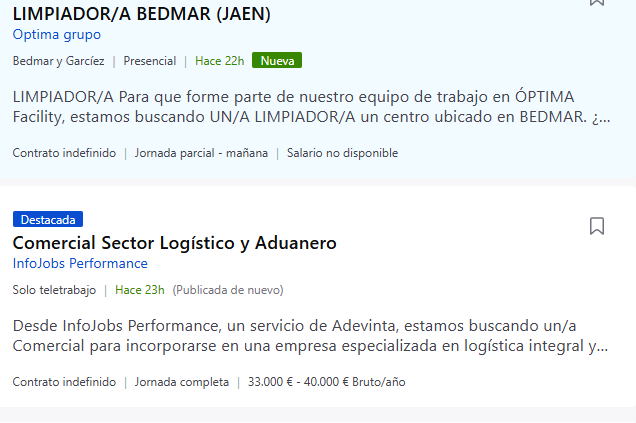Screen dimensions: 636x423
Task: Click the 'Salario no disponible' tag
Action: (x=342, y=153)
